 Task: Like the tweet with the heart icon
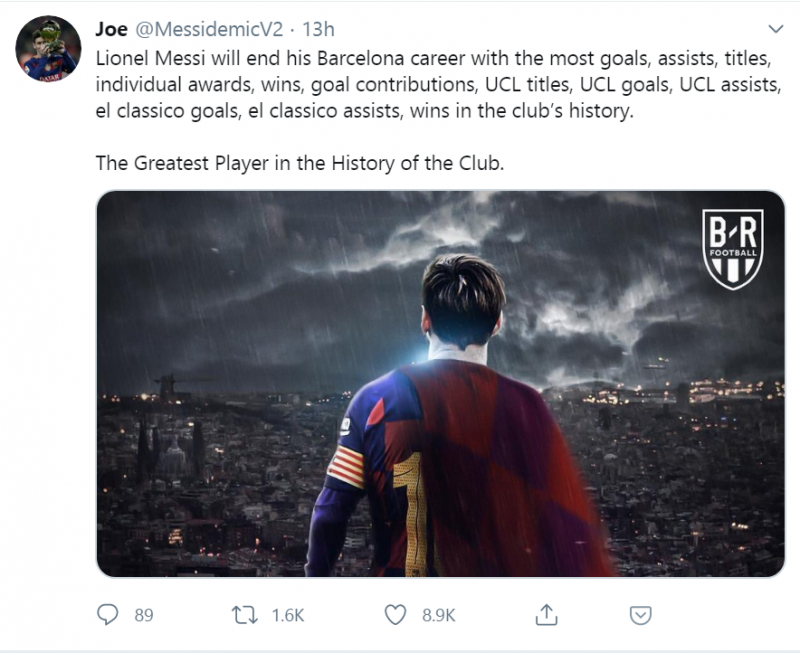[397, 614]
